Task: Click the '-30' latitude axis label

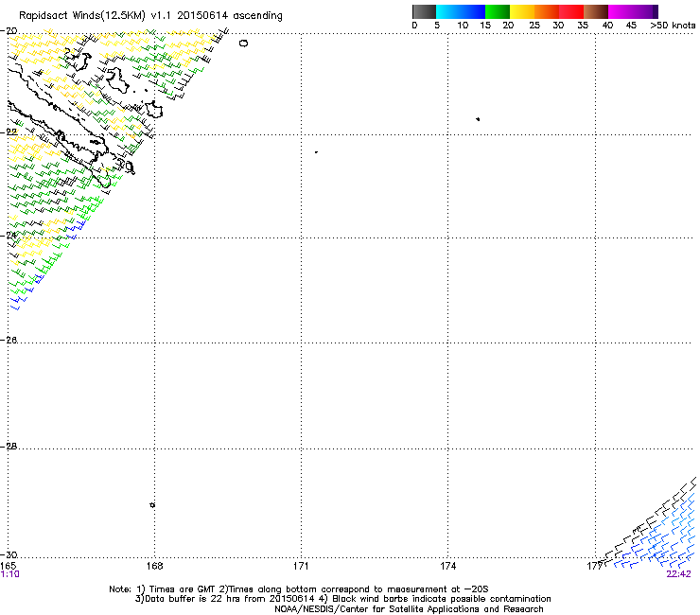Action: pyautogui.click(x=9, y=555)
